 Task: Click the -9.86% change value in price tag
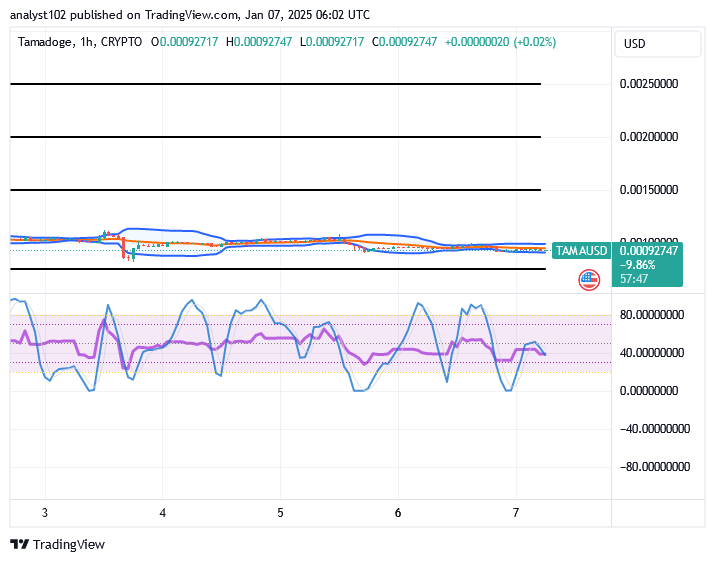tap(637, 265)
